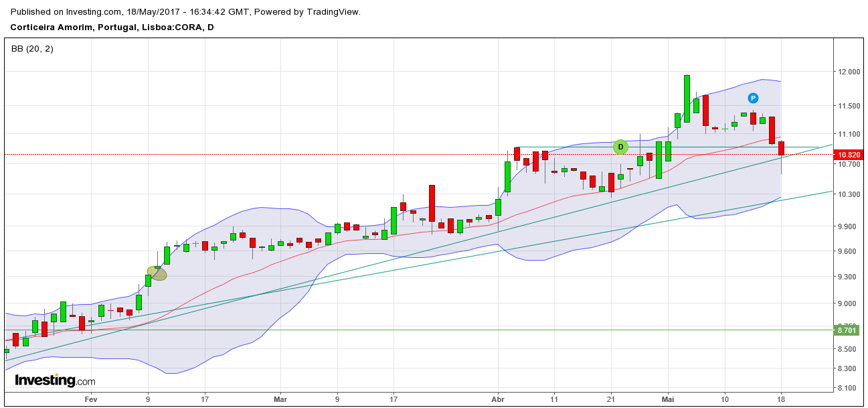Click the 11.100 price axis label
This screenshot has height=408, width=868.
coord(849,134)
